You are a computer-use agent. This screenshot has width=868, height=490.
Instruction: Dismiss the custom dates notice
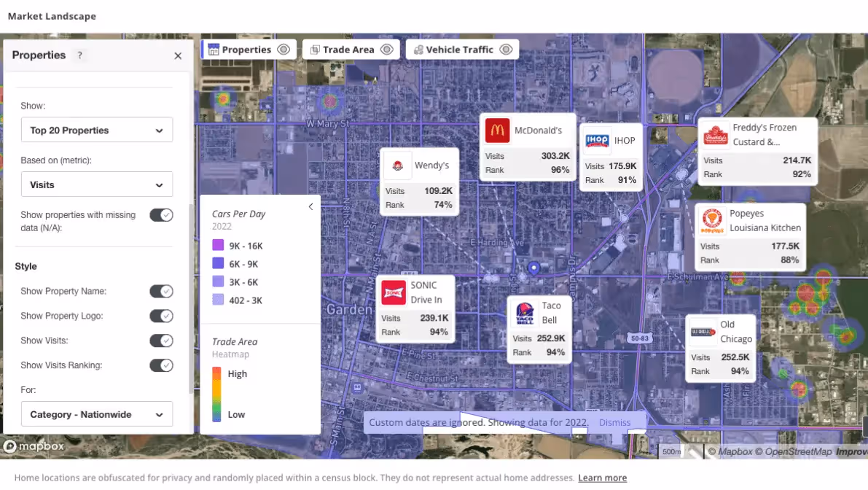pos(614,422)
